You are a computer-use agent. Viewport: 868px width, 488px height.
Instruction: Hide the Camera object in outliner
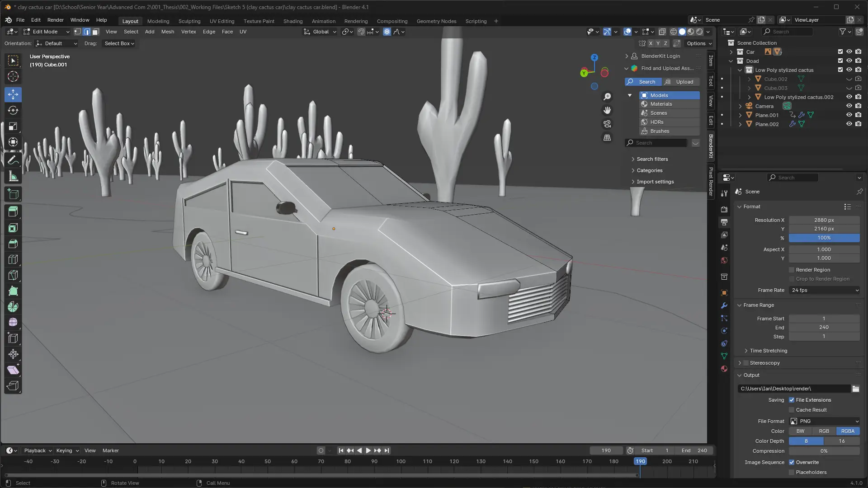click(849, 106)
